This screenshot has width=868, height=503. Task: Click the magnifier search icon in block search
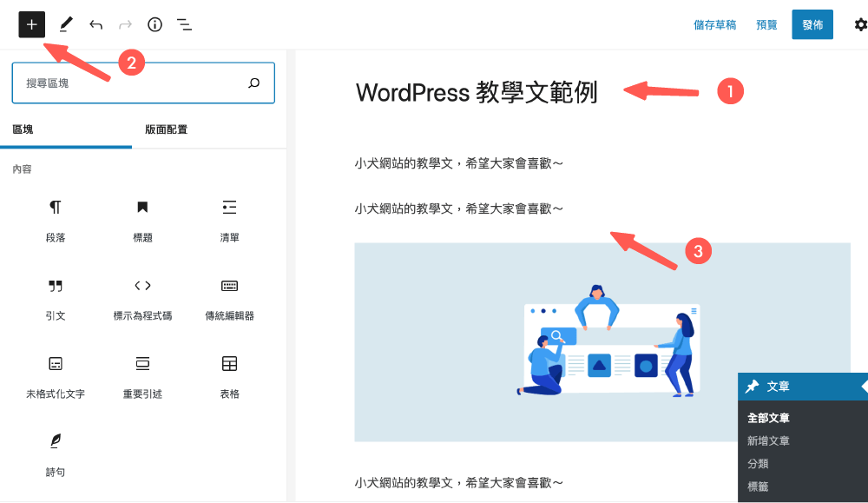pyautogui.click(x=253, y=83)
